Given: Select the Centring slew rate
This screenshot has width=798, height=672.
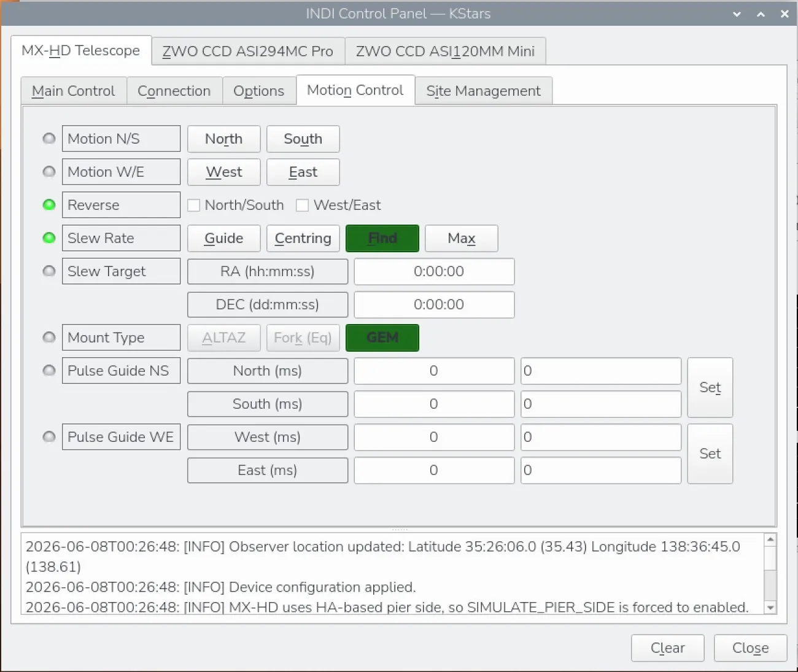Looking at the screenshot, I should 303,238.
